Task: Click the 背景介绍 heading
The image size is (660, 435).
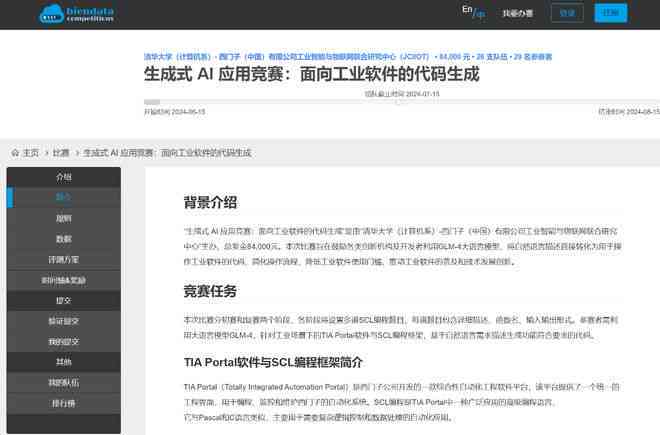Action: 210,202
